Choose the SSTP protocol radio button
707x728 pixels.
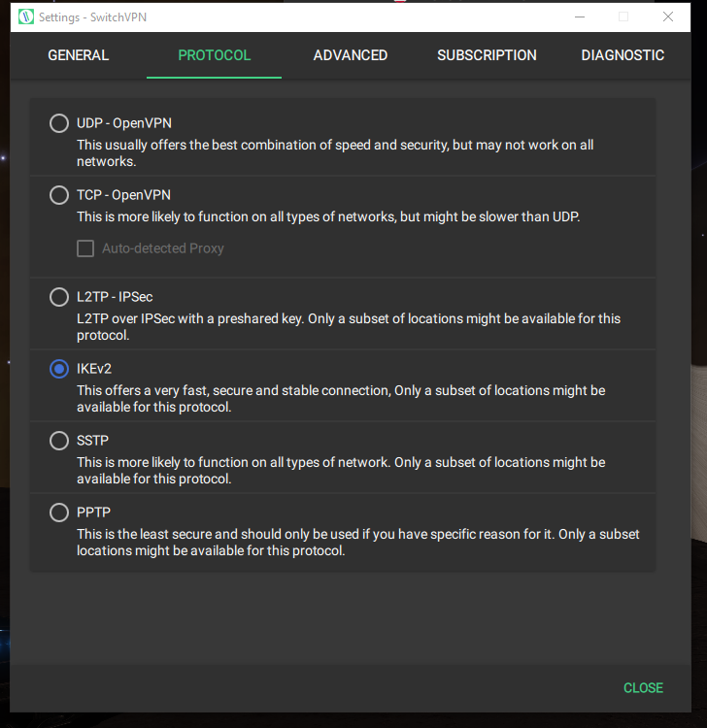pos(59,440)
